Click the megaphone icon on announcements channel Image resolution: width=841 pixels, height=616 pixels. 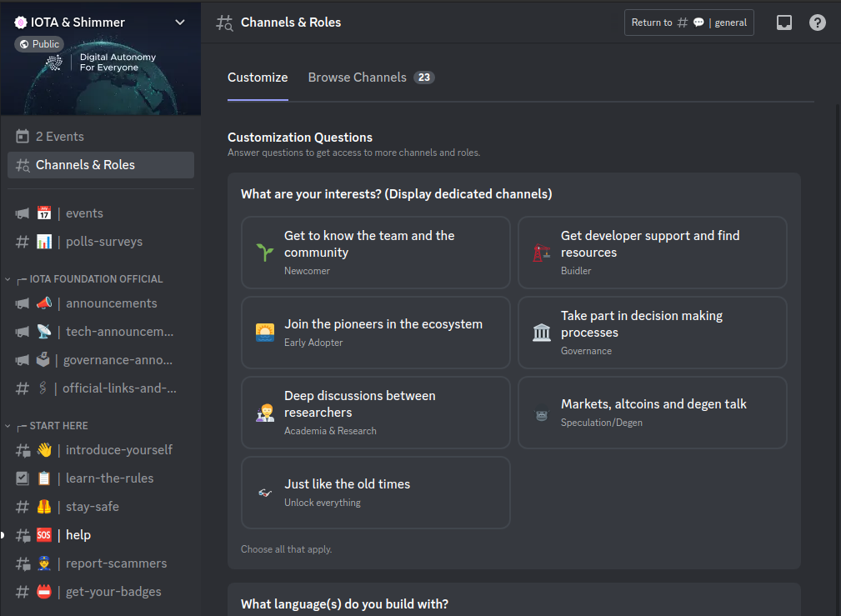pos(22,303)
